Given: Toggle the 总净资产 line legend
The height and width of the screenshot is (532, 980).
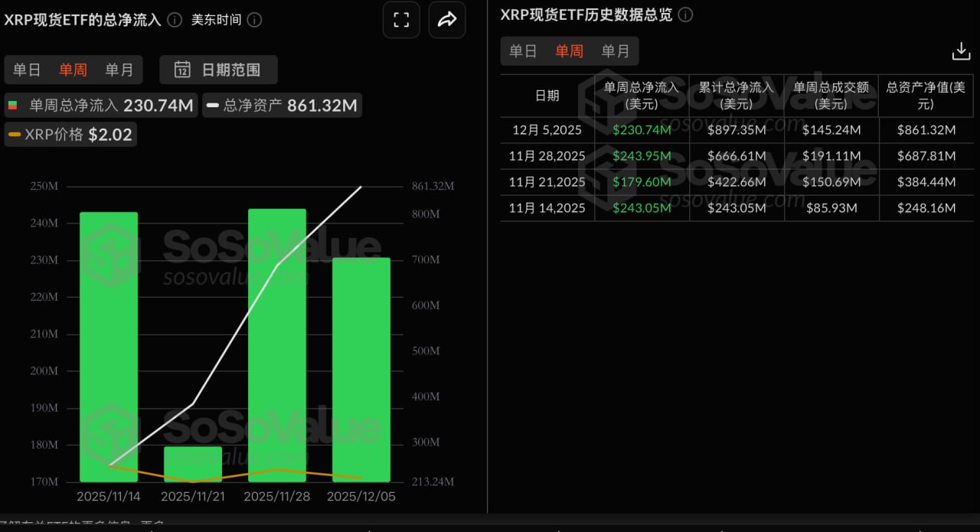Looking at the screenshot, I should coord(282,105).
